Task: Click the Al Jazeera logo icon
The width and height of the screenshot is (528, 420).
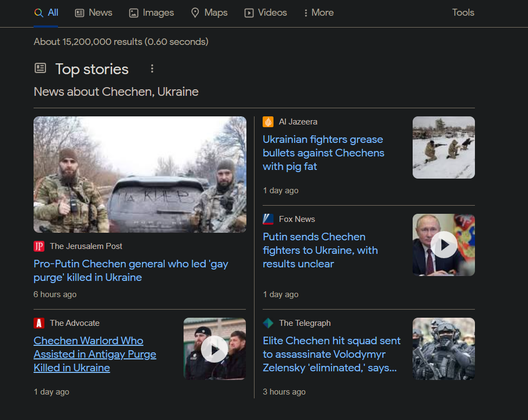Action: (x=268, y=122)
